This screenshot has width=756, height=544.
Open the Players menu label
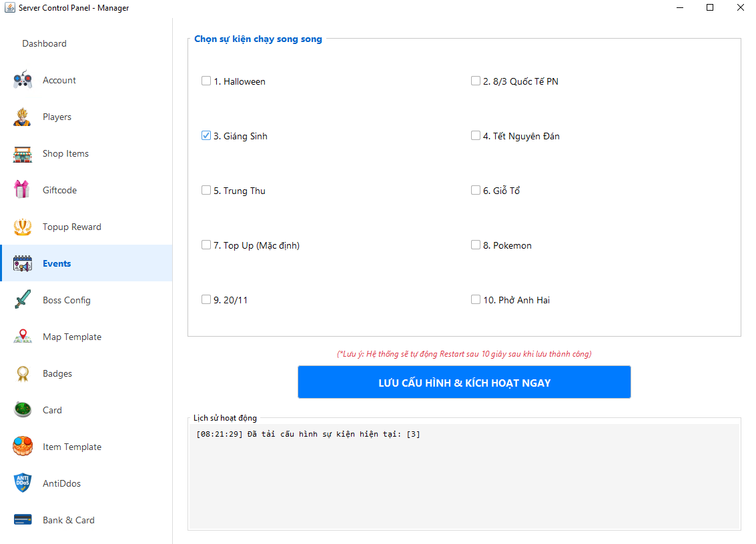(x=57, y=117)
